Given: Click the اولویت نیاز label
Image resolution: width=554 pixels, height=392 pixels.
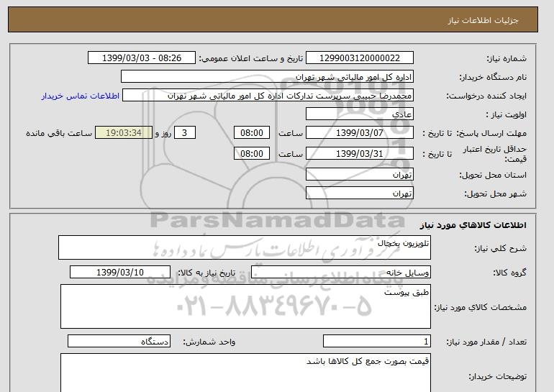Looking at the screenshot, I should (506, 114).
